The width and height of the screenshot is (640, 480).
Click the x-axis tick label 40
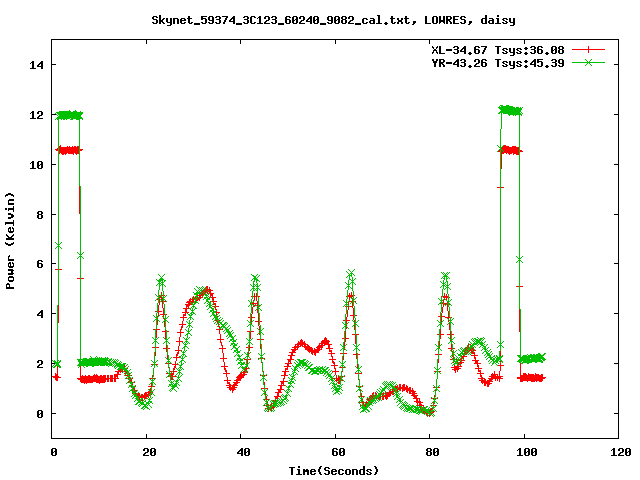click(244, 452)
